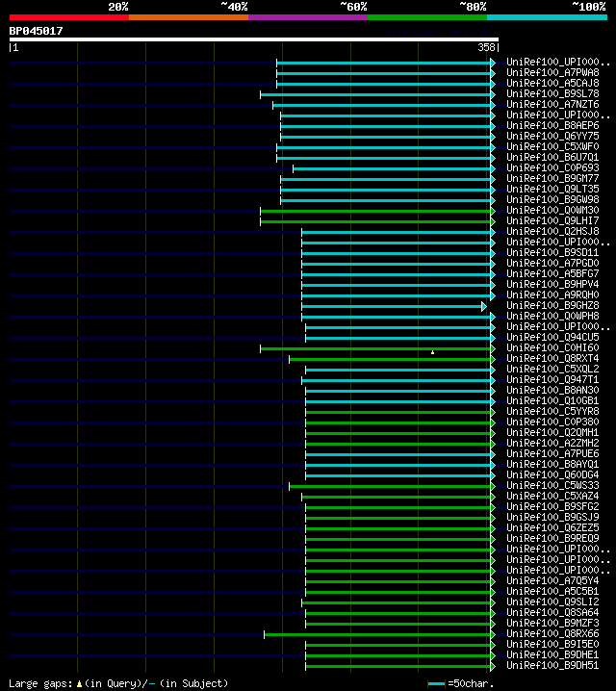Screen dimensions: 616x691
Task: Click the cyan alignment bar for B9GHZ8
Action: click(394, 306)
